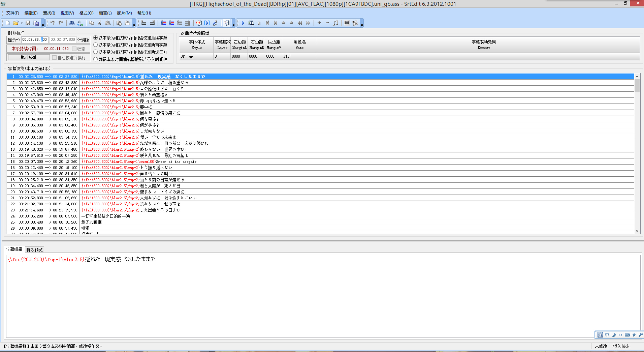Screen dimensions: 644x352
Task: Select subtitle row 15 Sneer at the despair
Action: (320, 162)
